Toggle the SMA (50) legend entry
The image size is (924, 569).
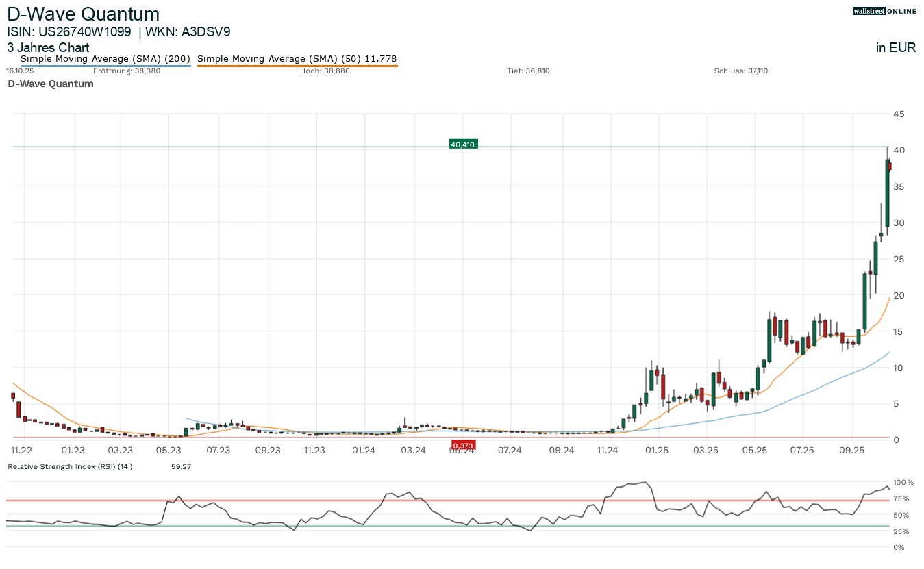(x=297, y=59)
